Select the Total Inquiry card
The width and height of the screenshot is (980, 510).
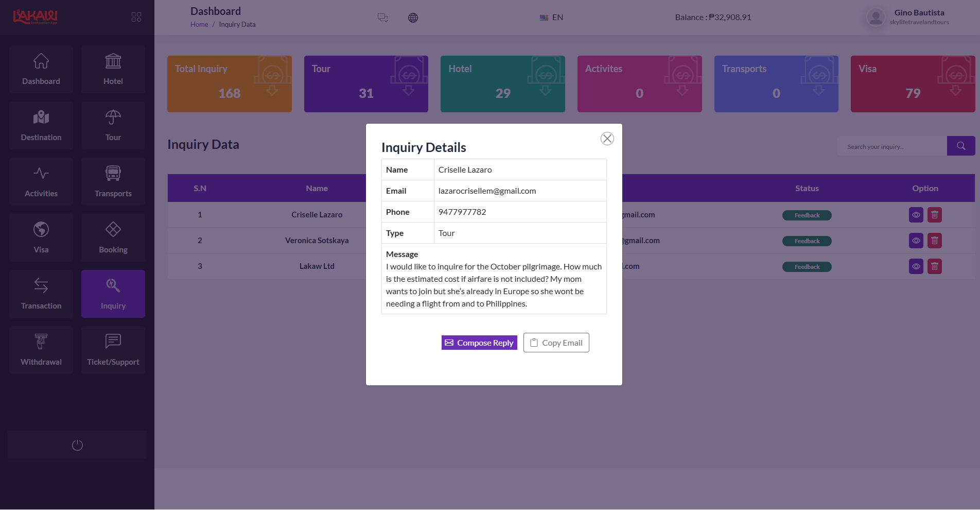[230, 84]
